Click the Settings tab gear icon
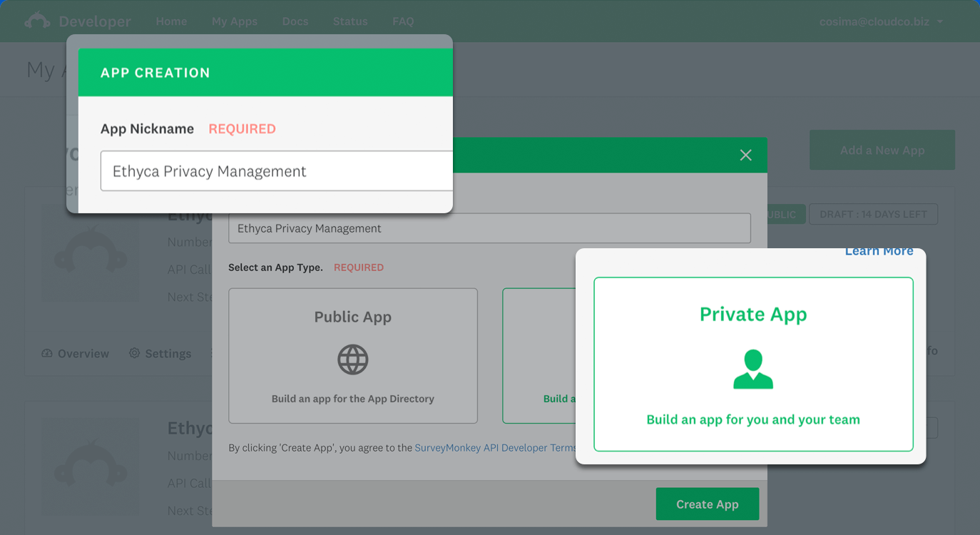The height and width of the screenshot is (535, 980). click(134, 353)
